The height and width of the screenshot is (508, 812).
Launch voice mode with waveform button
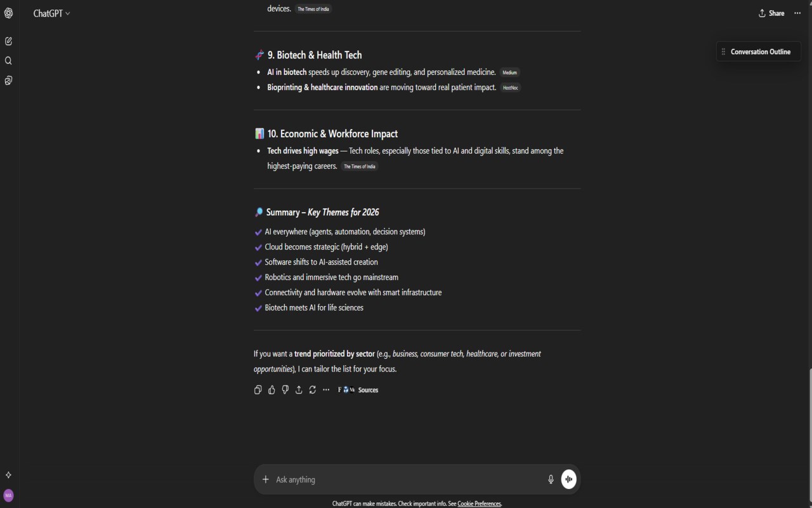(569, 479)
